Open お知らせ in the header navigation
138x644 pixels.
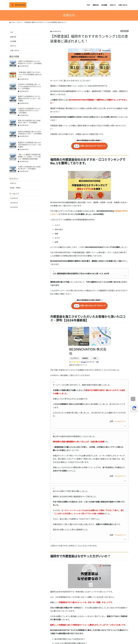pos(113,5)
